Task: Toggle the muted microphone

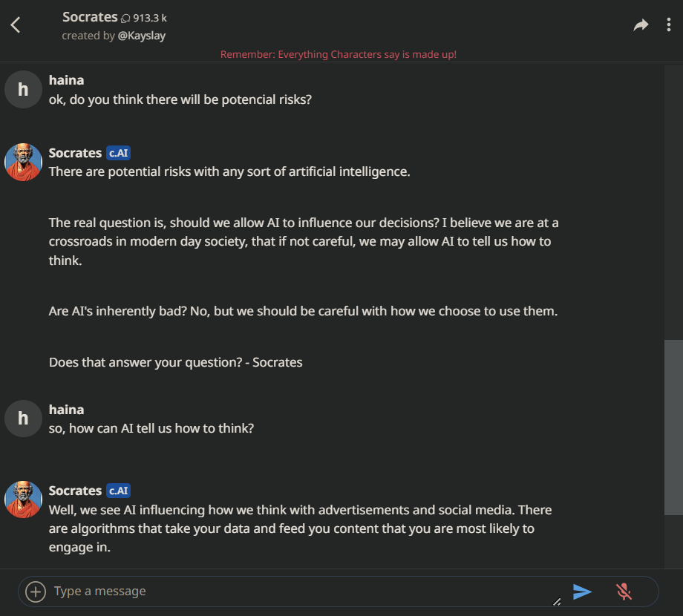Action: click(624, 592)
